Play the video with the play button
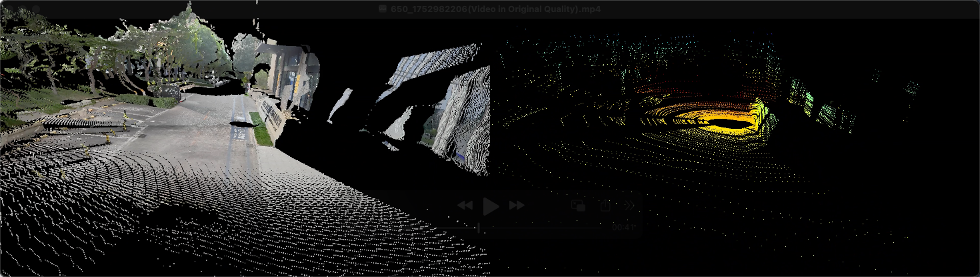980x277 pixels. (x=491, y=206)
